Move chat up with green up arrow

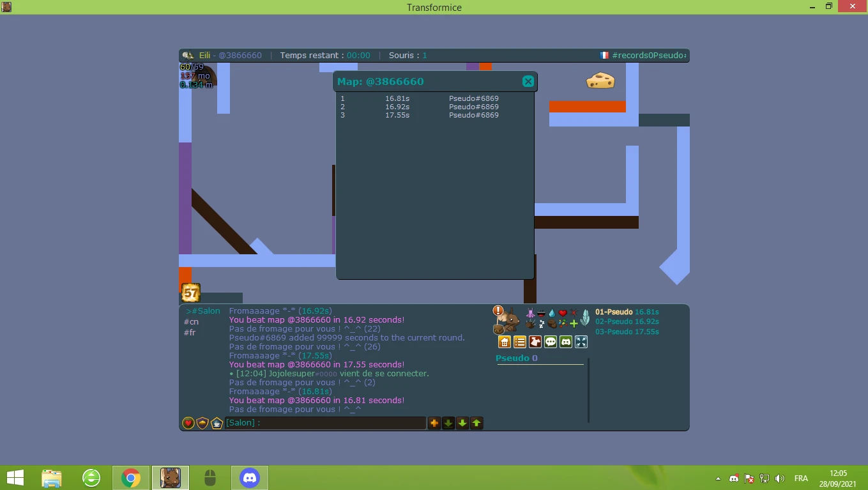[476, 423]
